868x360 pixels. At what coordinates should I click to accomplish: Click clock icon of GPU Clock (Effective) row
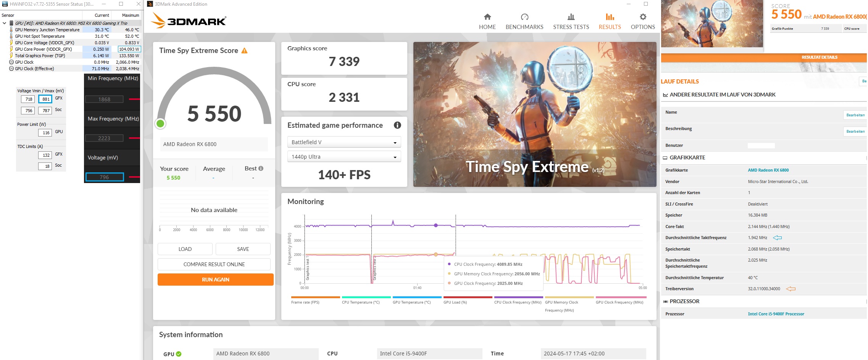point(11,69)
